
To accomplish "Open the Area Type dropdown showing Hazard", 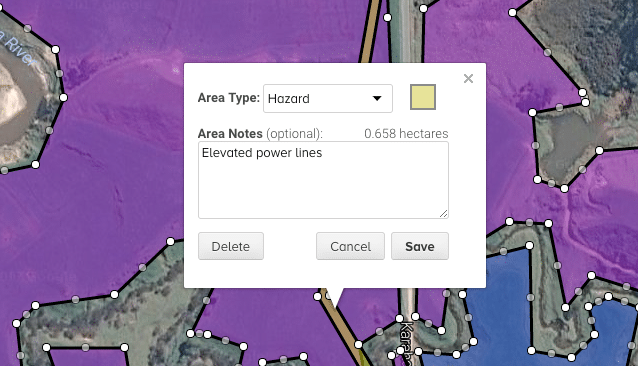I will point(328,98).
